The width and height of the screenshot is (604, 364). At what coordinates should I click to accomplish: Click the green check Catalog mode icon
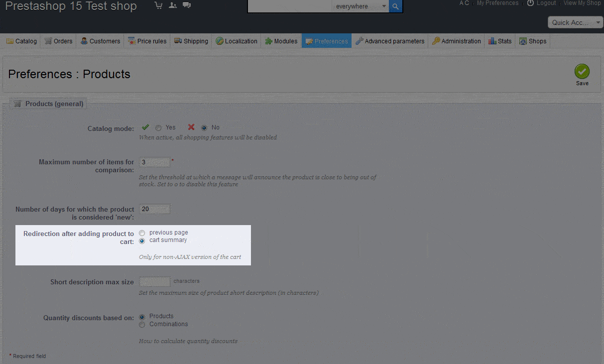click(145, 127)
